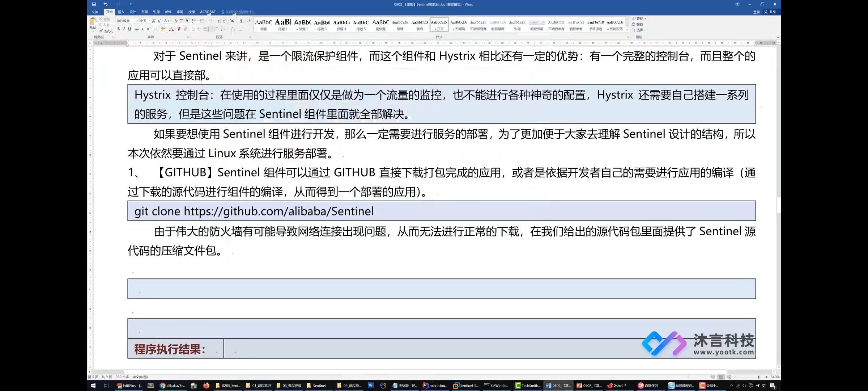Open the Windows Start menu

tap(93, 386)
